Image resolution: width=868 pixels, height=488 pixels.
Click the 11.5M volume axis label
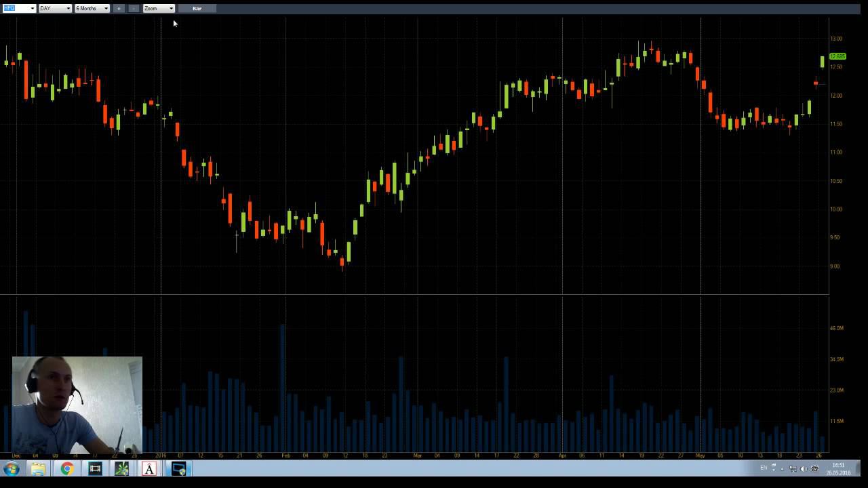click(x=837, y=422)
